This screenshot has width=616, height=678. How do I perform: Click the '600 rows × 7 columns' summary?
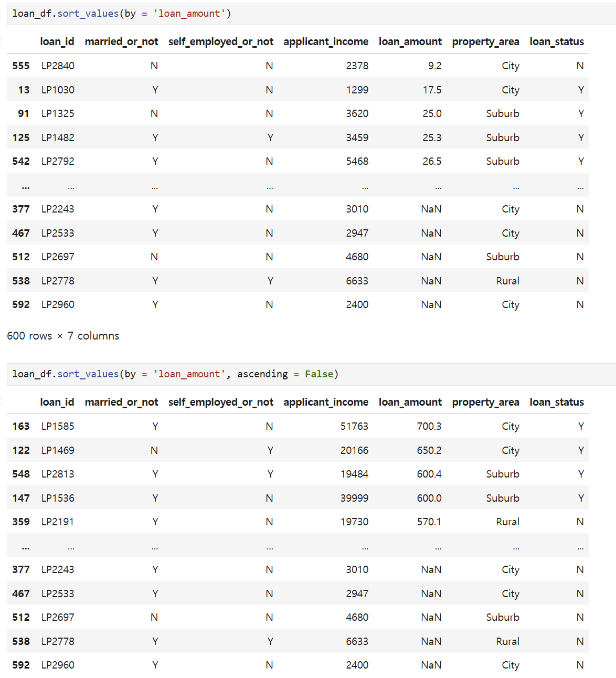pyautogui.click(x=63, y=336)
